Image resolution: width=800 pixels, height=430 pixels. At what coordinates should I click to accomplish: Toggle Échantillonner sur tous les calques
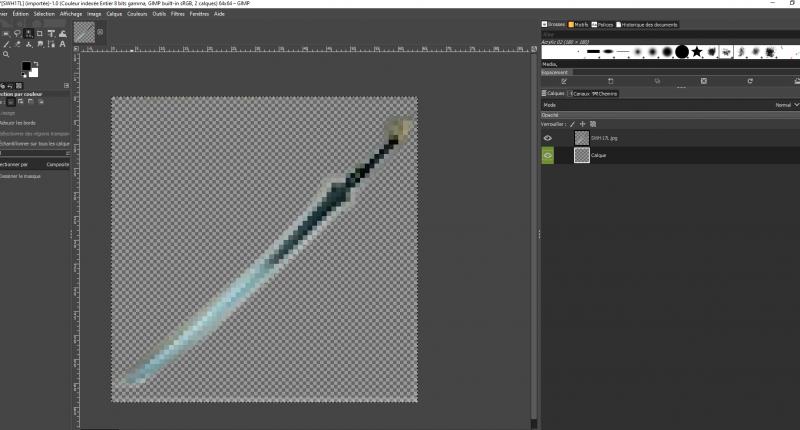[x=34, y=144]
